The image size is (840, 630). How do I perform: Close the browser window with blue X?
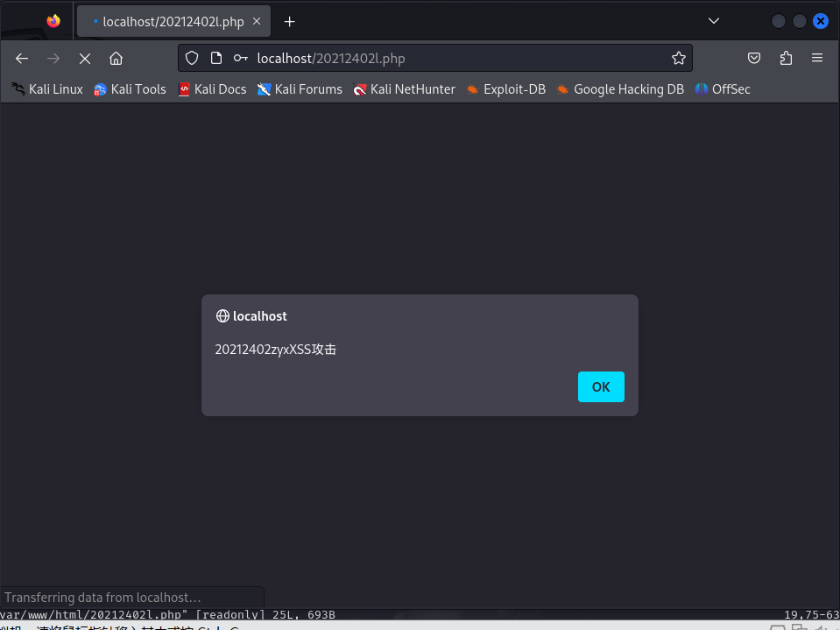coord(820,21)
